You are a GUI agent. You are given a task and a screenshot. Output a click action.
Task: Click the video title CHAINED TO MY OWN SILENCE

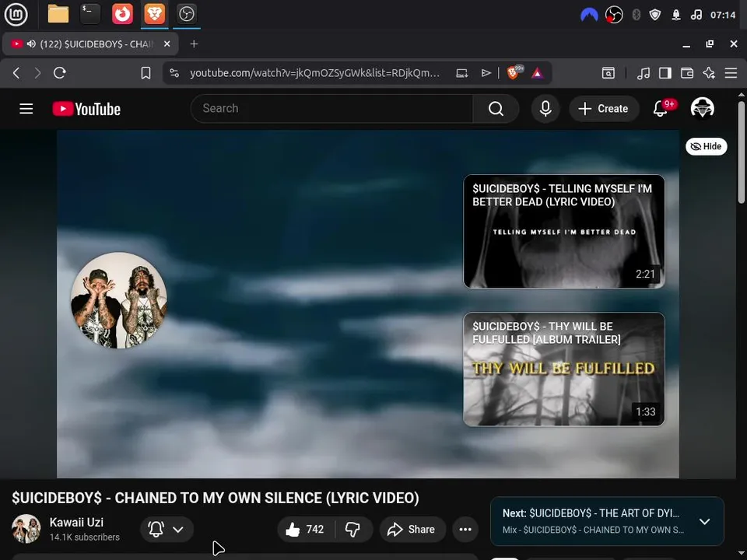pyautogui.click(x=216, y=498)
